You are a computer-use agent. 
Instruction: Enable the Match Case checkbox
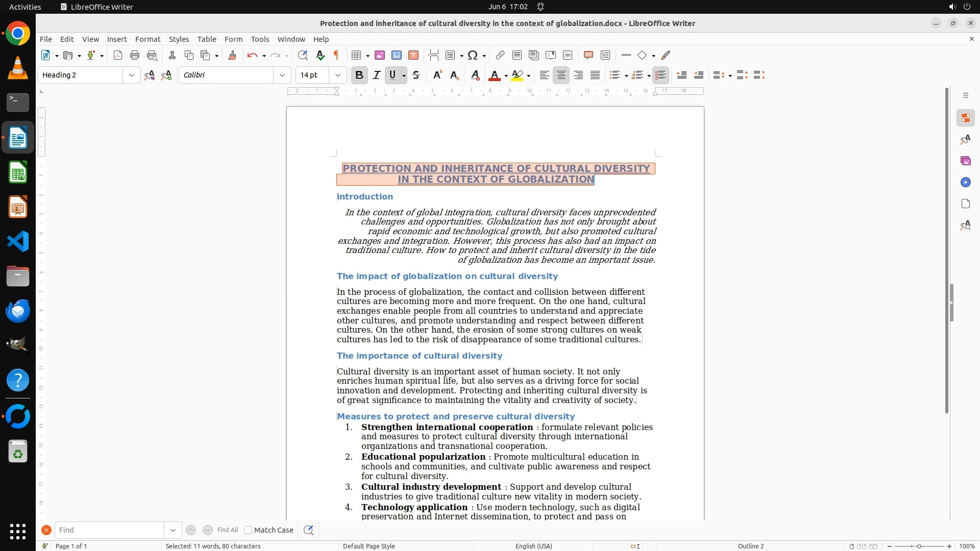point(248,530)
